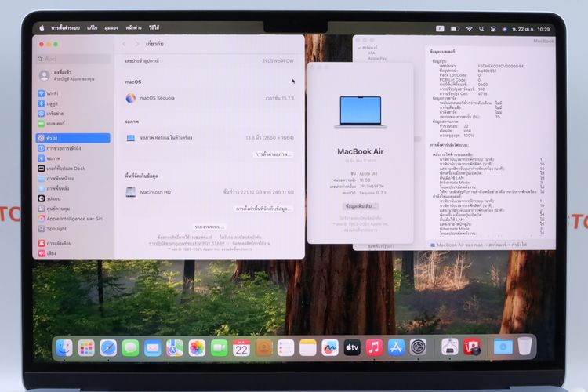Open the Window menu in menu bar

[133, 28]
